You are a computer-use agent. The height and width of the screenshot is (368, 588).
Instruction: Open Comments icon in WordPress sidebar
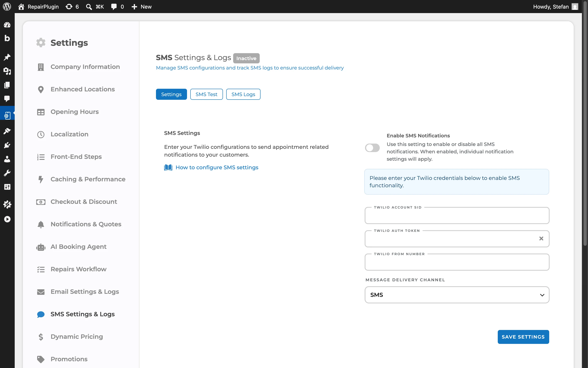7,99
